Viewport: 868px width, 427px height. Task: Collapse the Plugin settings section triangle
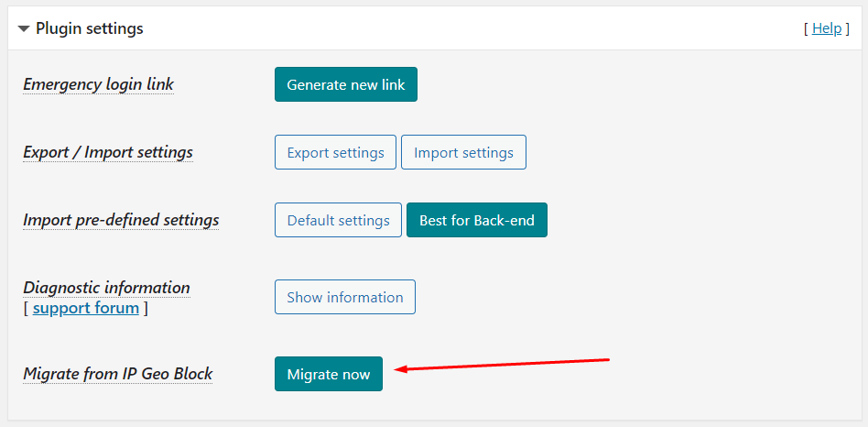point(23,28)
